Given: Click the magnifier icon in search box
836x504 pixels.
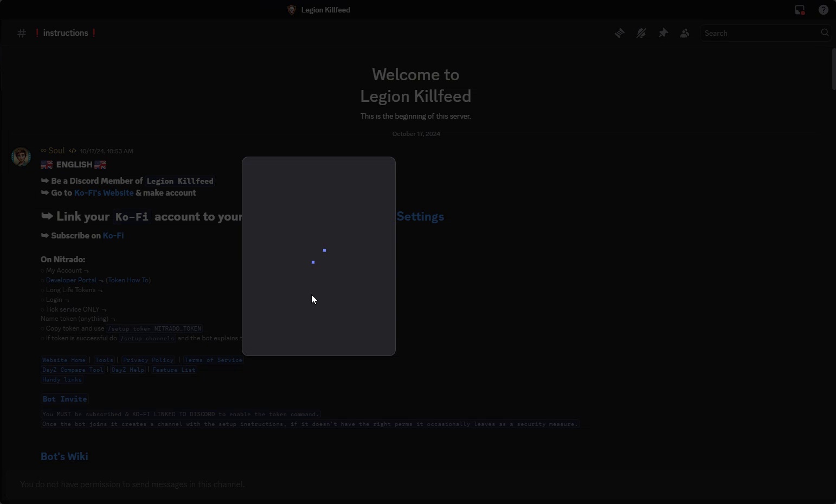Looking at the screenshot, I should [x=825, y=33].
